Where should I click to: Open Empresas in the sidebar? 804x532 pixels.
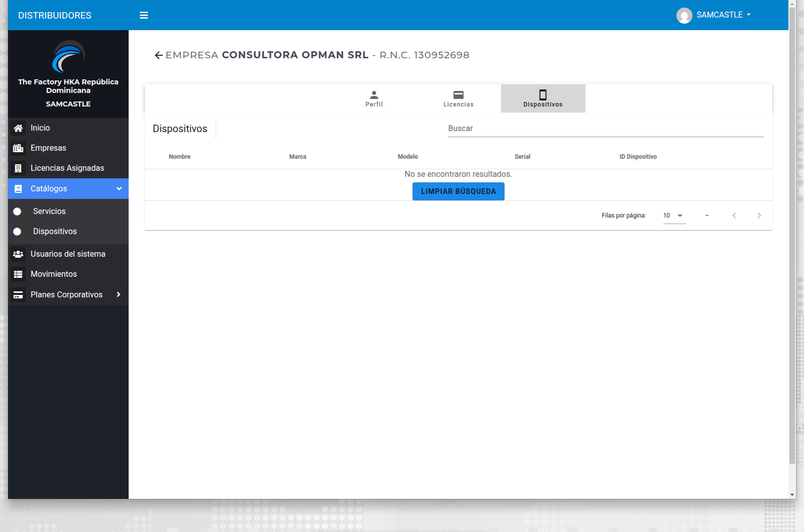68,148
